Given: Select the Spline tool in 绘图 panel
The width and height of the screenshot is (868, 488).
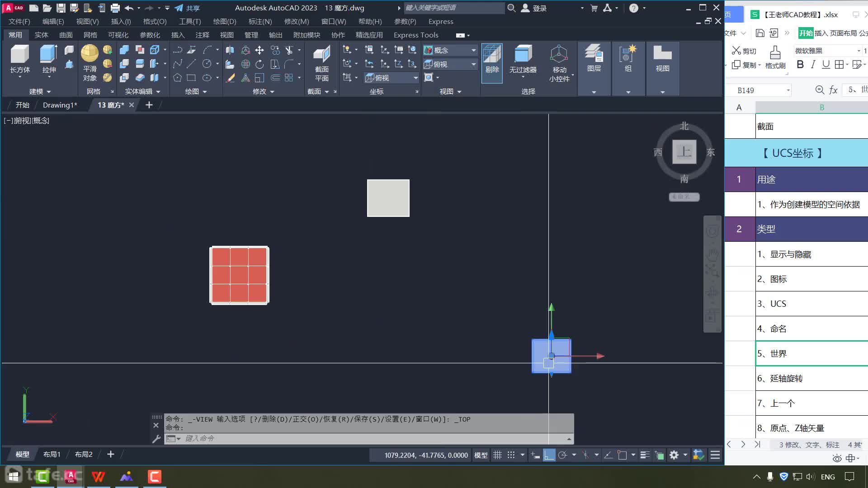Looking at the screenshot, I should pos(178,64).
